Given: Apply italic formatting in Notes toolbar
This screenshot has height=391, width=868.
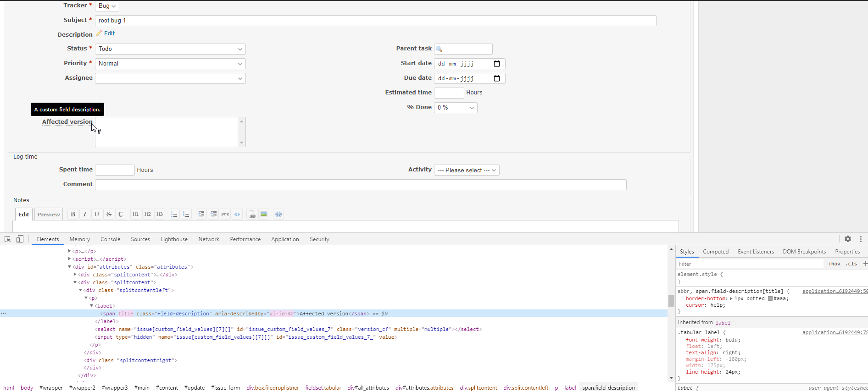Looking at the screenshot, I should tap(85, 214).
